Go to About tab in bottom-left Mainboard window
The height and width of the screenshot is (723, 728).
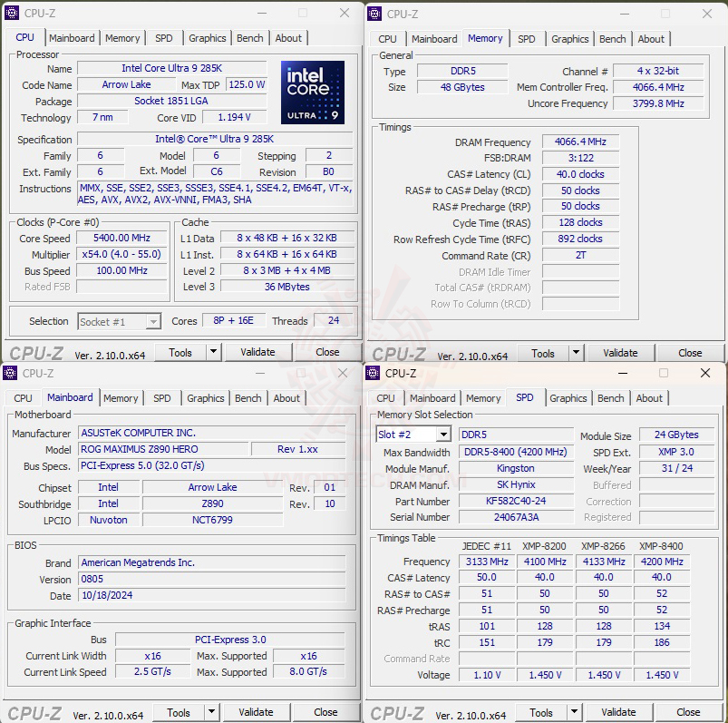(286, 398)
